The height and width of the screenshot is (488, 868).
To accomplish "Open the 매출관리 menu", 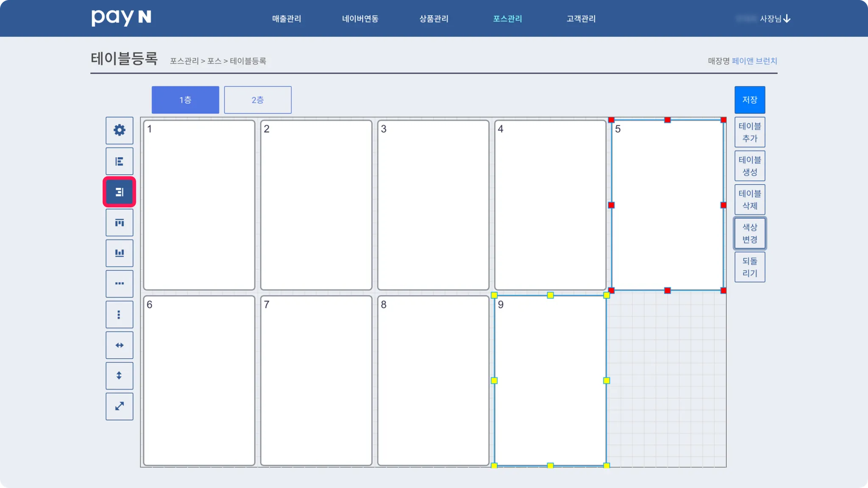I will 287,19.
